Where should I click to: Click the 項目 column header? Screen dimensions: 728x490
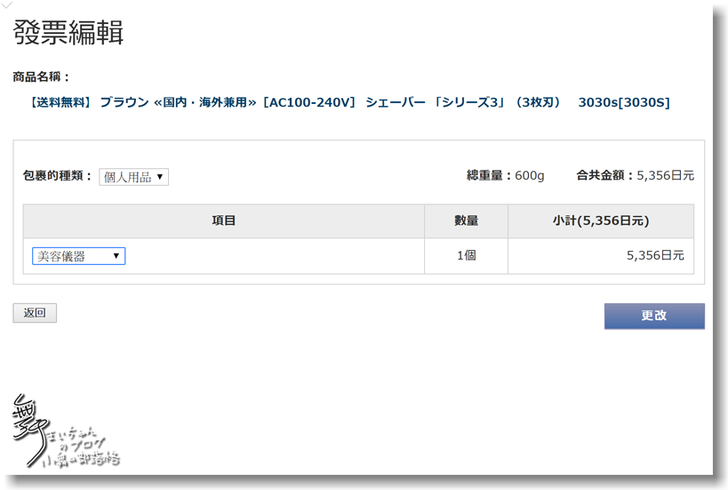coord(224,221)
